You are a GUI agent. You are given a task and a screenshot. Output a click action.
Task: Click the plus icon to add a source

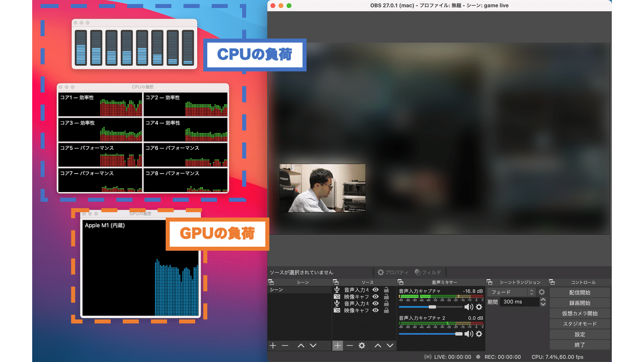[x=338, y=346]
